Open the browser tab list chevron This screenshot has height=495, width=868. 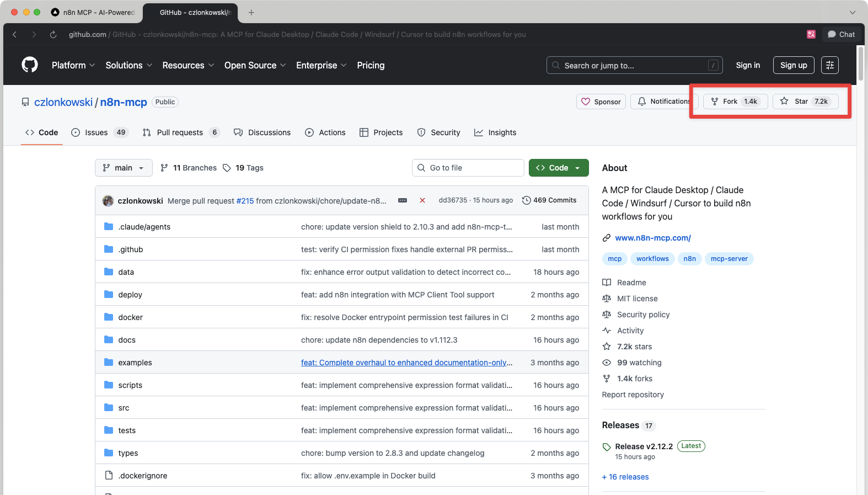point(853,12)
